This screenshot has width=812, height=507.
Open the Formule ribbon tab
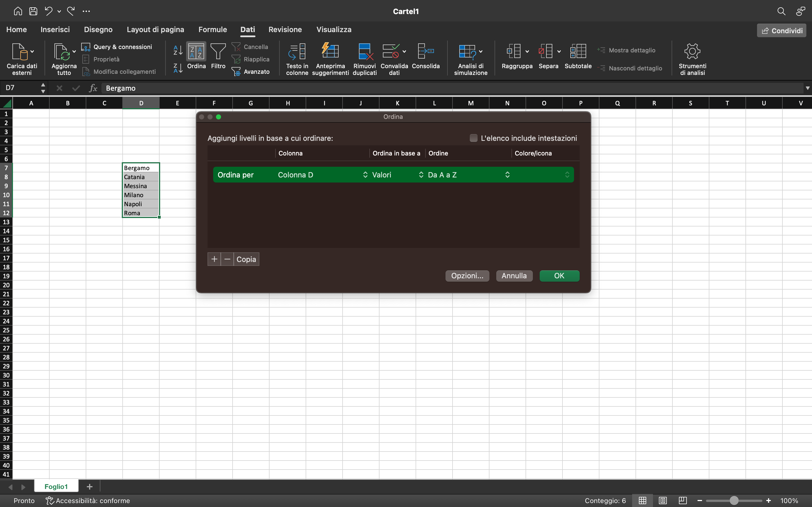[212, 30]
